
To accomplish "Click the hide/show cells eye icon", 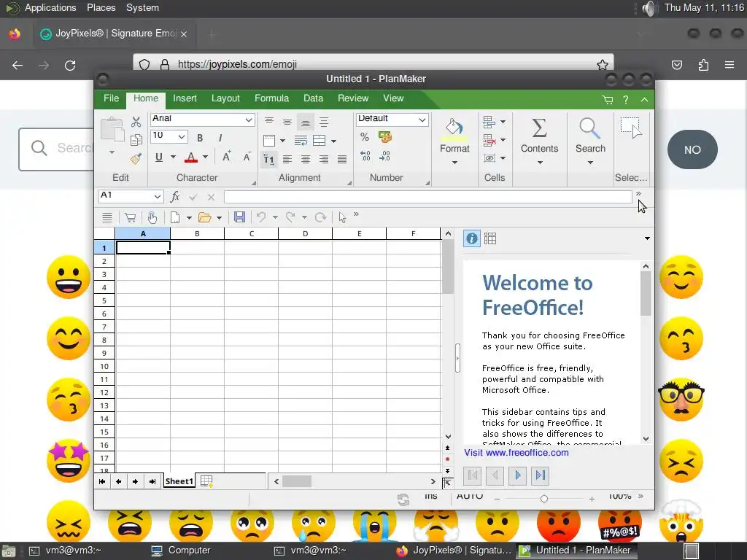I will (489, 158).
